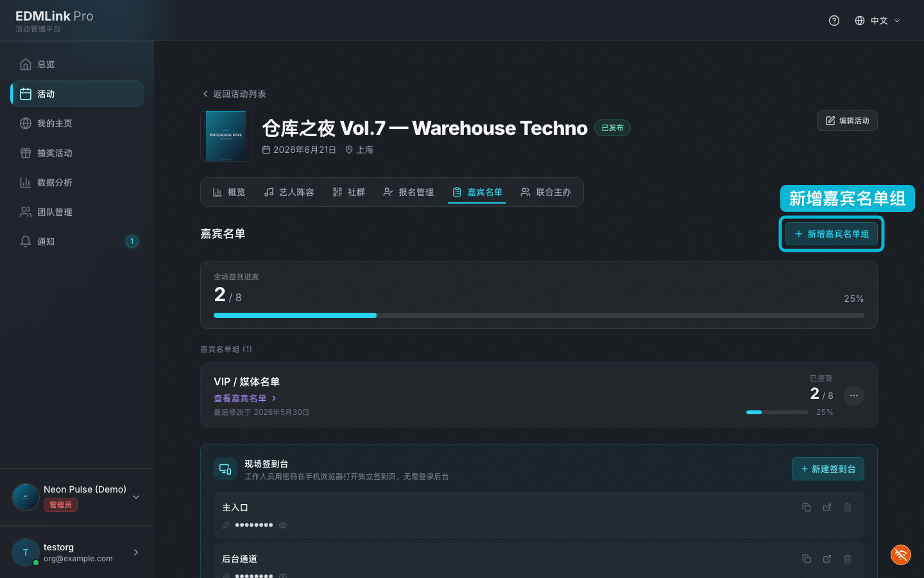Switch to the 艺人阵容 tab

289,192
